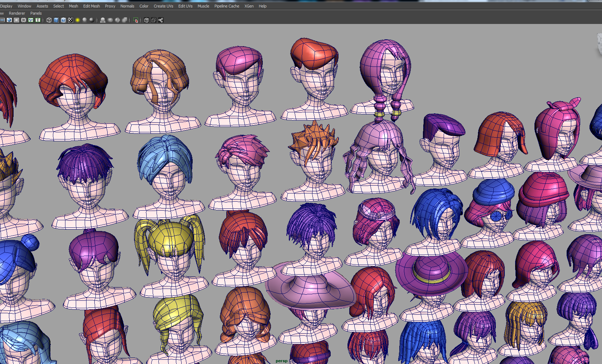The width and height of the screenshot is (602, 364).
Task: Open the Pipeline Cache menu
Action: [x=227, y=6]
